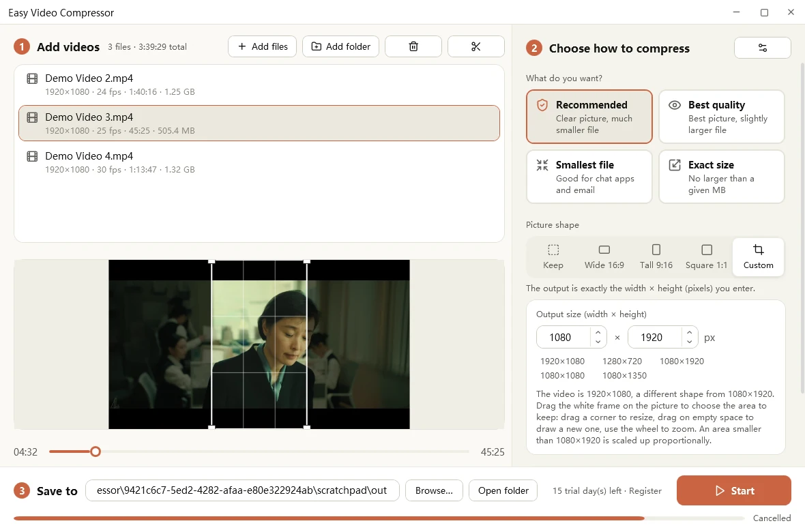Click the Save to path field
Viewport: 805px width, 532px height.
point(242,490)
